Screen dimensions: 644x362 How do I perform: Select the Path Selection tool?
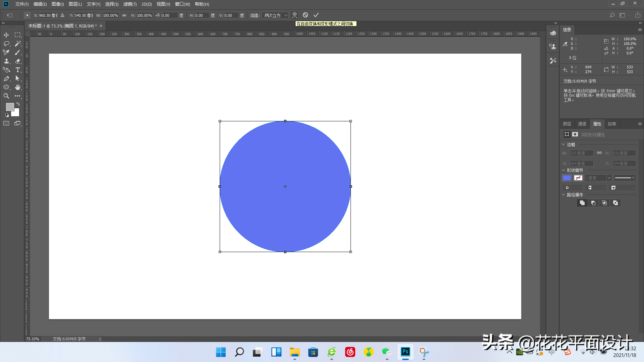[x=17, y=78]
